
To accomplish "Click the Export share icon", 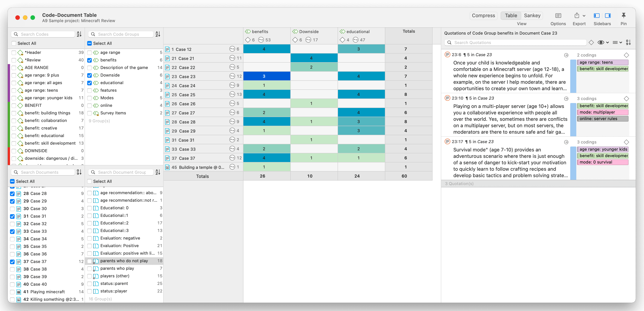I will pos(577,16).
